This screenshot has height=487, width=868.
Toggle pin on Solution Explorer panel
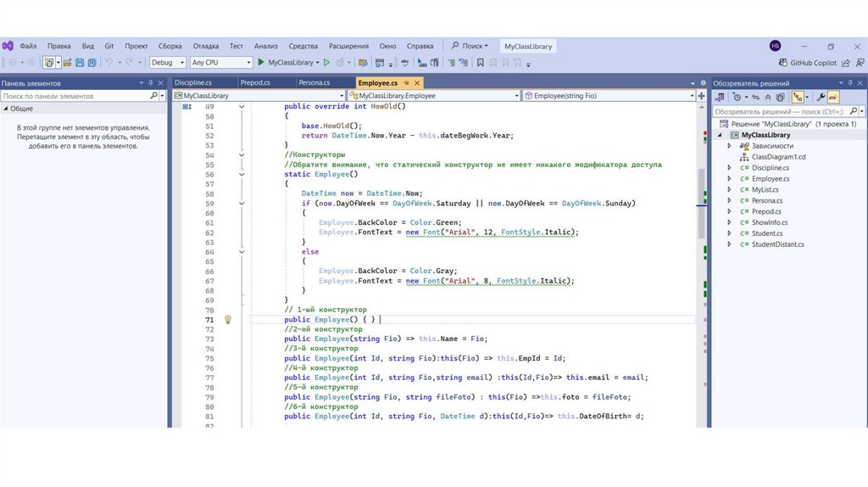[x=849, y=83]
